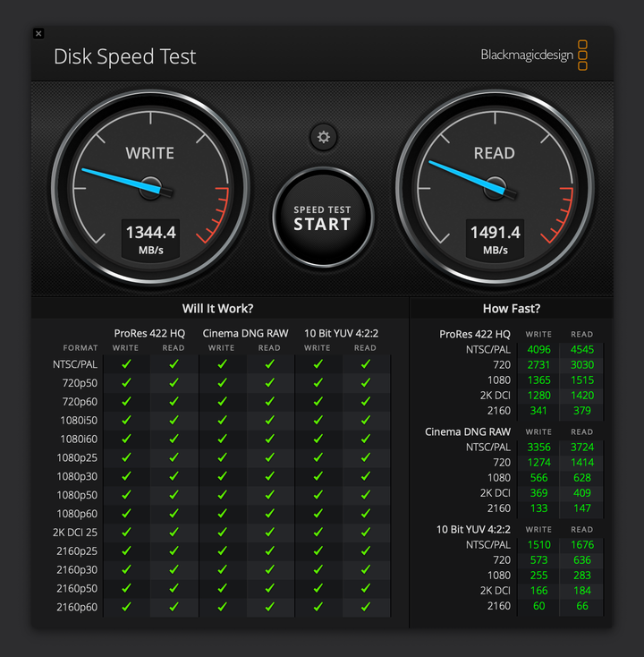Screen dimensions: 644x657
Task: Select the 1080i60 format row label
Action: click(x=79, y=439)
